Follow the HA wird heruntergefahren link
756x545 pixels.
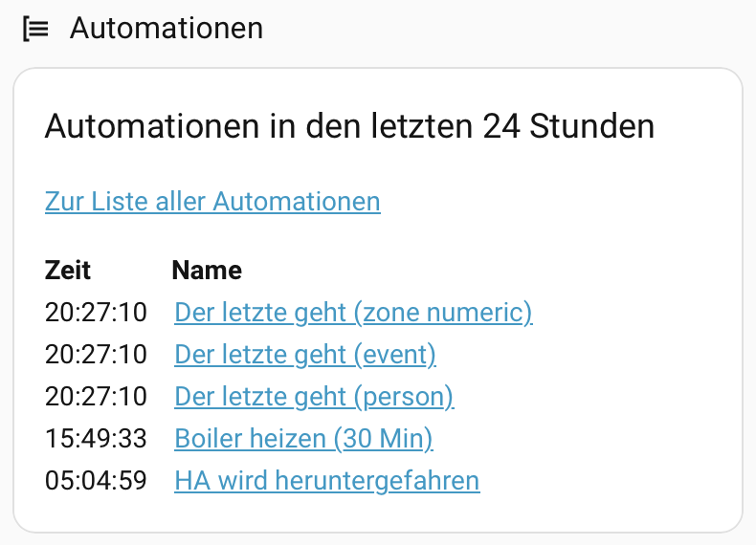click(x=326, y=480)
